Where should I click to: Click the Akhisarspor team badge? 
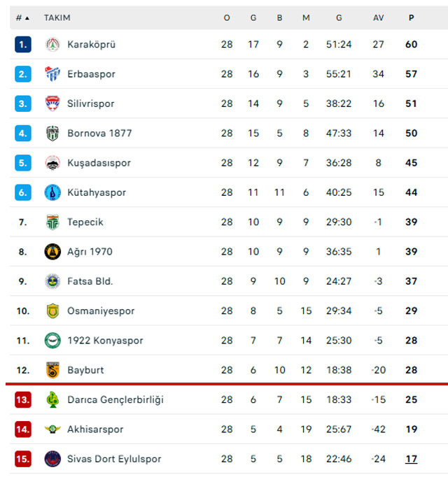(52, 429)
